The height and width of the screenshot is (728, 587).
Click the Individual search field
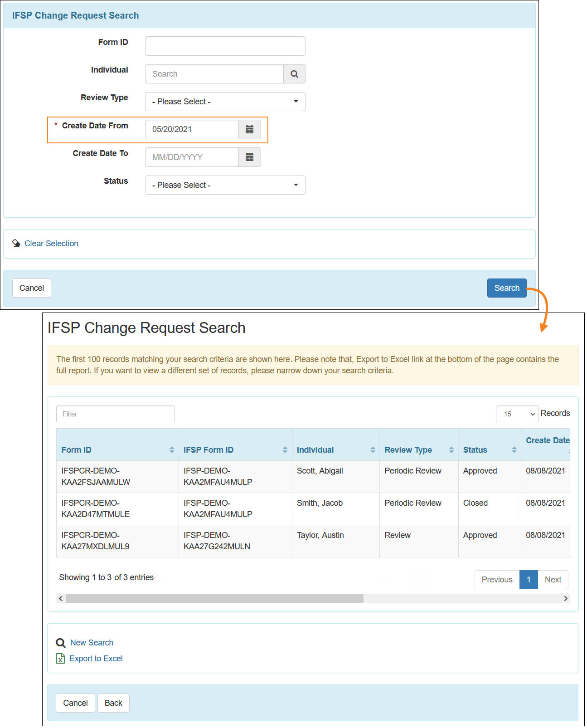tap(214, 74)
